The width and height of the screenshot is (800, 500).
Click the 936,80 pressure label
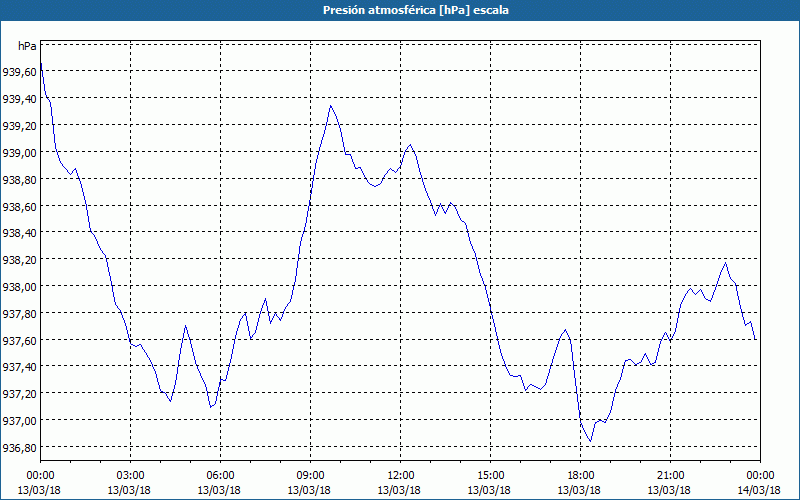(x=19, y=447)
